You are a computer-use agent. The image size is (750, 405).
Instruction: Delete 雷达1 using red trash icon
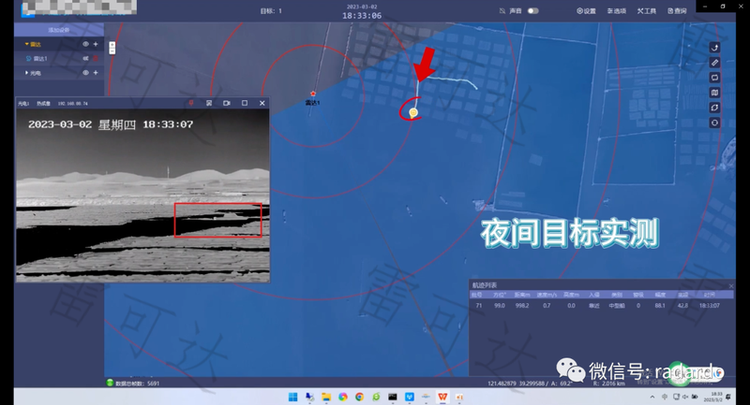[x=96, y=58]
